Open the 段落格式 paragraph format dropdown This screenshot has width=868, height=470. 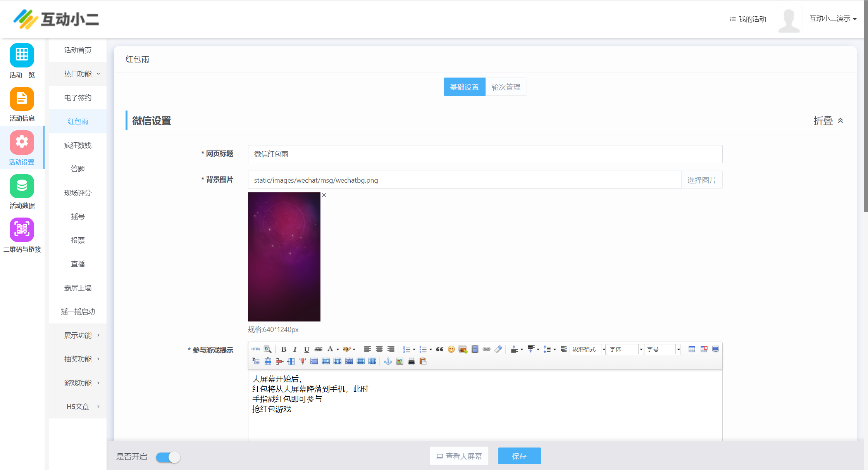click(x=588, y=349)
